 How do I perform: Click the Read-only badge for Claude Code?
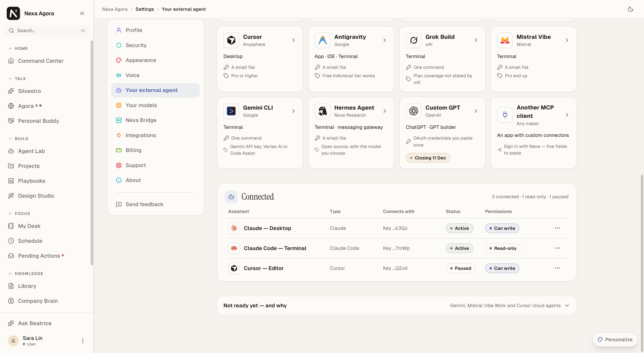503,248
